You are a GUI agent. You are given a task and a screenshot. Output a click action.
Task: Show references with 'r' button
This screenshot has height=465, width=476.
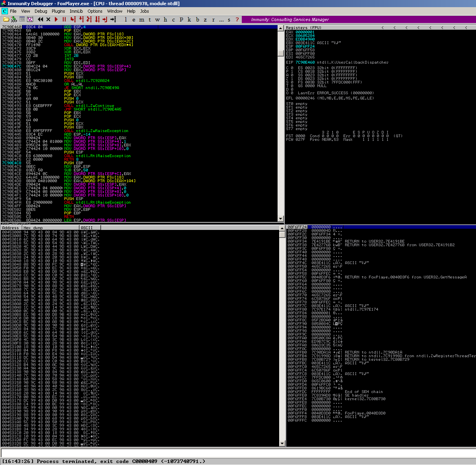coord(213,19)
